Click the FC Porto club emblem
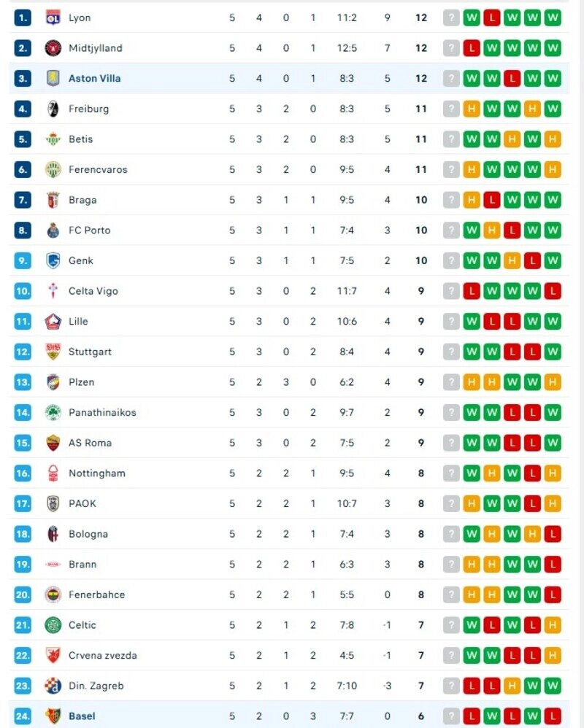 point(53,230)
